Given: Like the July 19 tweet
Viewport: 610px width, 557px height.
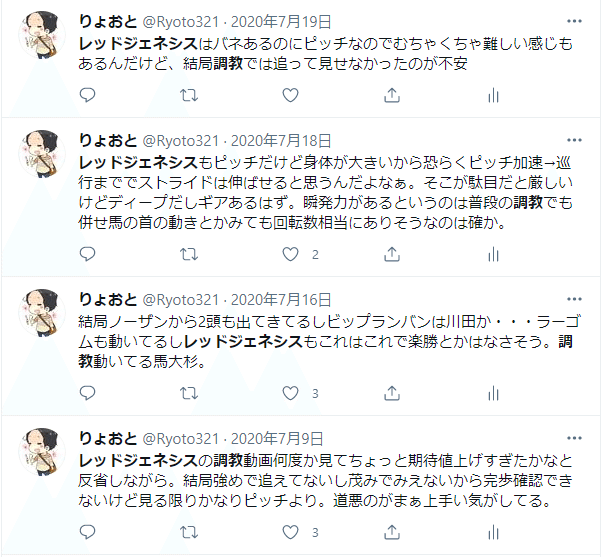Looking at the screenshot, I should (290, 95).
